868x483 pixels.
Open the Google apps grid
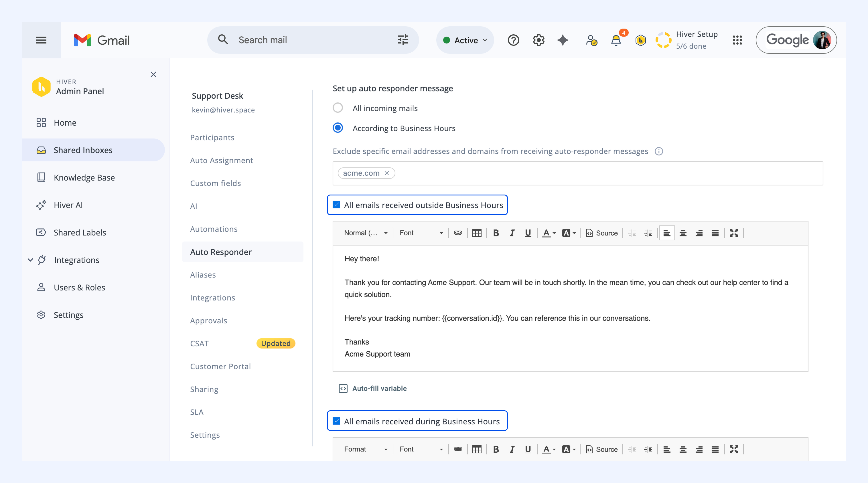[737, 40]
